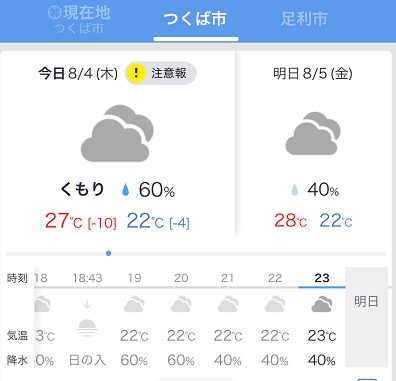
Task: Tap the current location crosshair icon
Action: point(55,13)
